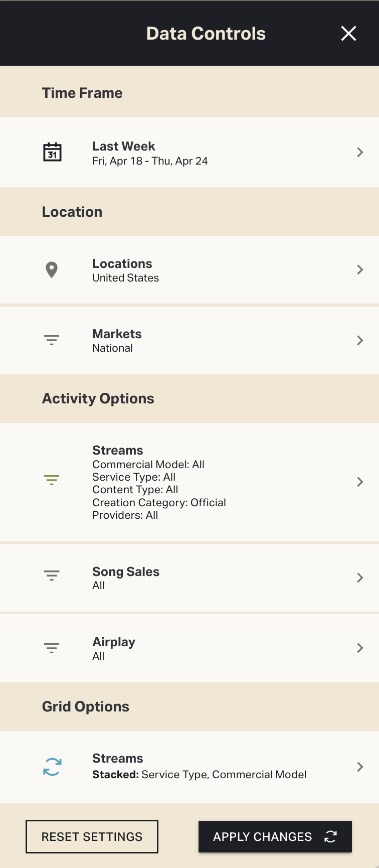
Task: Open Grid Options Streams stacking chevron
Action: pyautogui.click(x=360, y=767)
